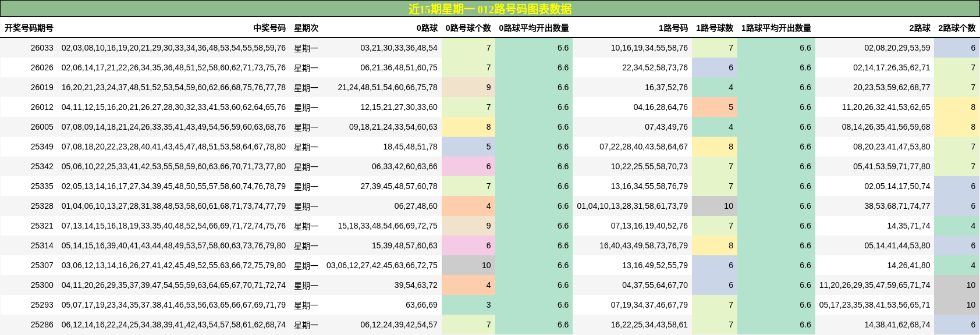Select period number 25321
This screenshot has height=335, width=980.
(x=42, y=226)
